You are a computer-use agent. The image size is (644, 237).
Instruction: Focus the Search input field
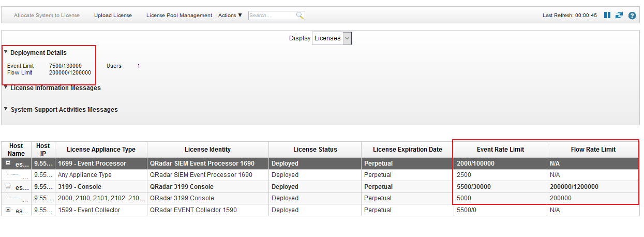pos(272,16)
